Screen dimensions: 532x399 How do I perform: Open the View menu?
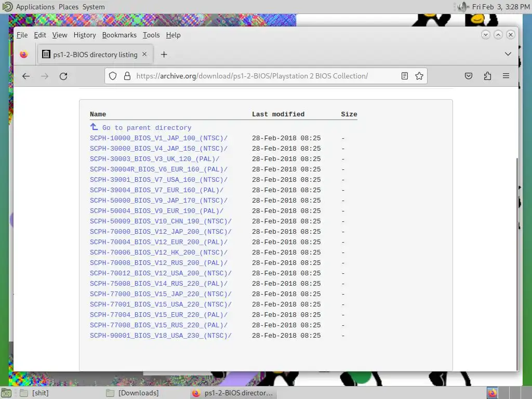click(60, 35)
